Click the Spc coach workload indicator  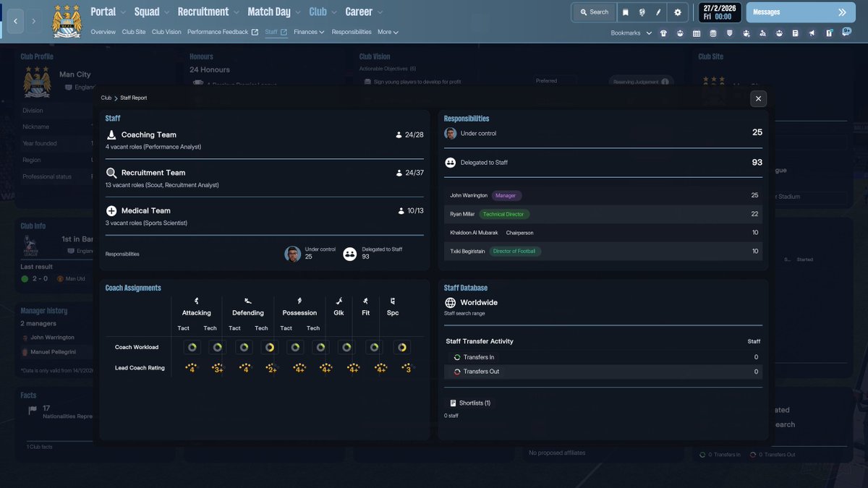click(401, 348)
